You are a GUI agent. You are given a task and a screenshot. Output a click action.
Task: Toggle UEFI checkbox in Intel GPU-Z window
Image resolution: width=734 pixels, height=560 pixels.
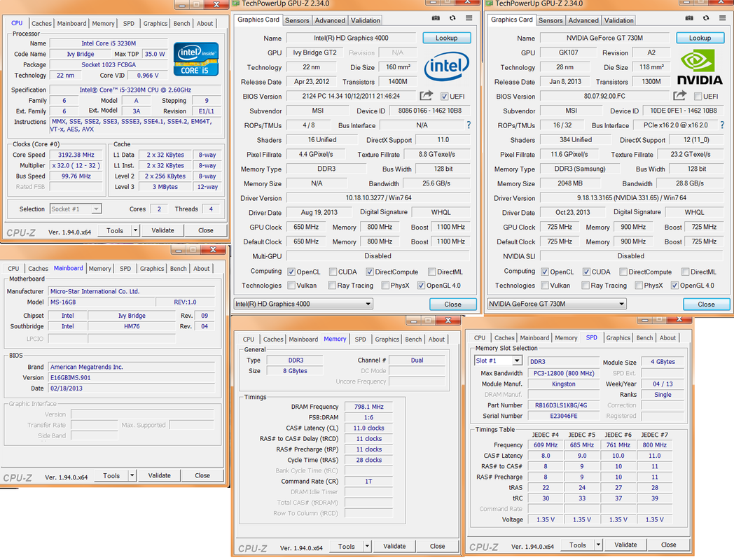[444, 97]
